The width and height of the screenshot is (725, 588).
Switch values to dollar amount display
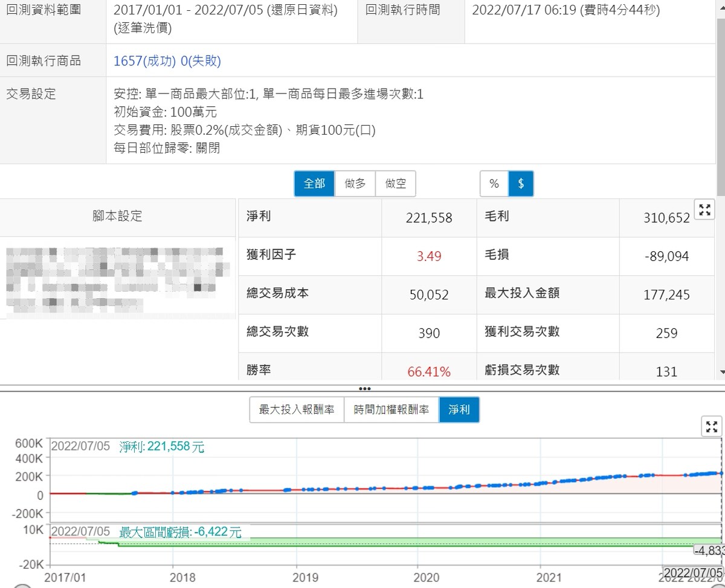tap(521, 184)
